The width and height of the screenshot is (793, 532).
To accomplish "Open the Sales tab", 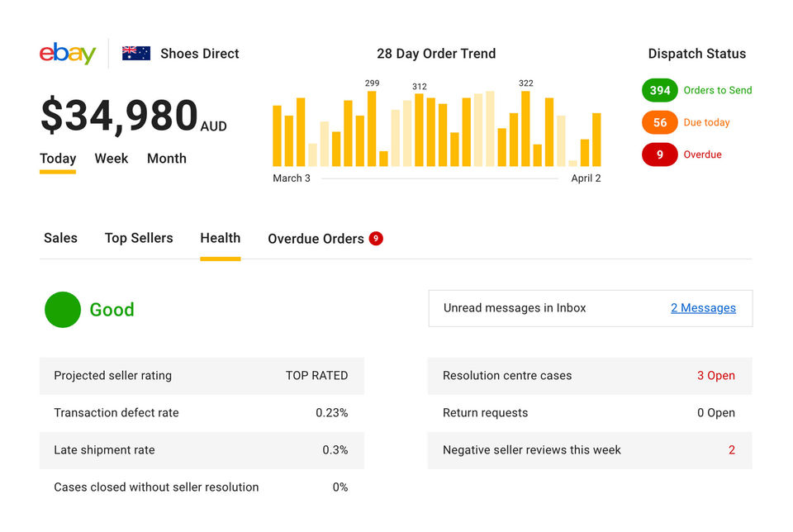I will pos(60,238).
